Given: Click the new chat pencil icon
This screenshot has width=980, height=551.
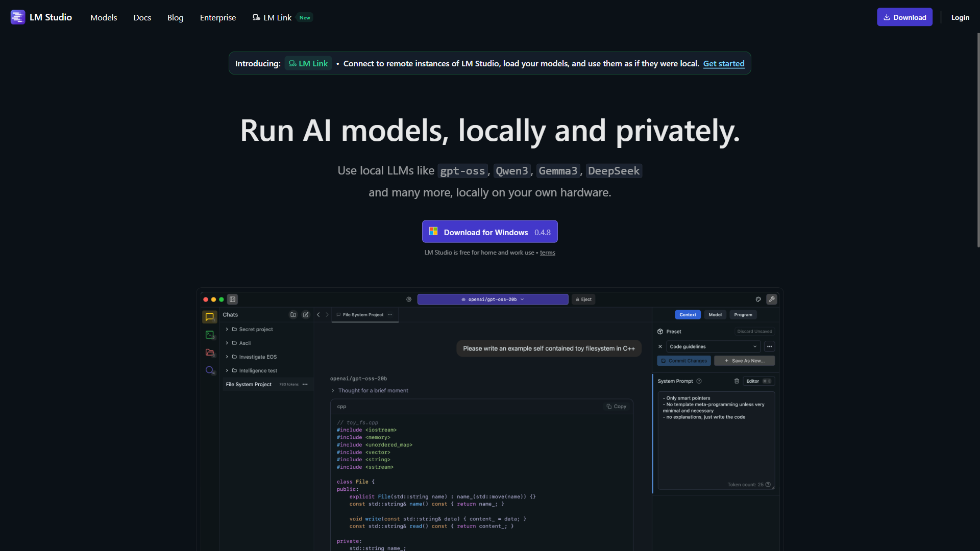Looking at the screenshot, I should pos(306,315).
